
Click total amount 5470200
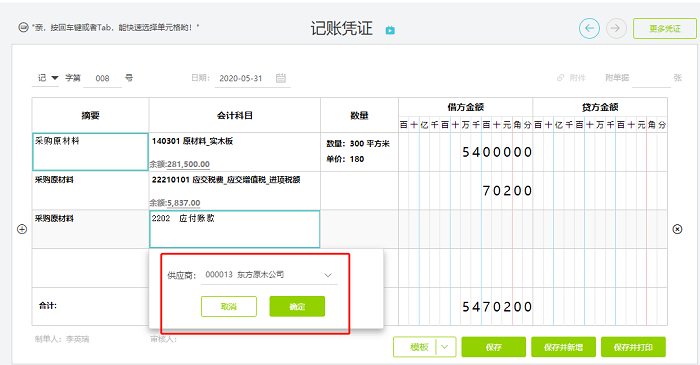pyautogui.click(x=497, y=307)
